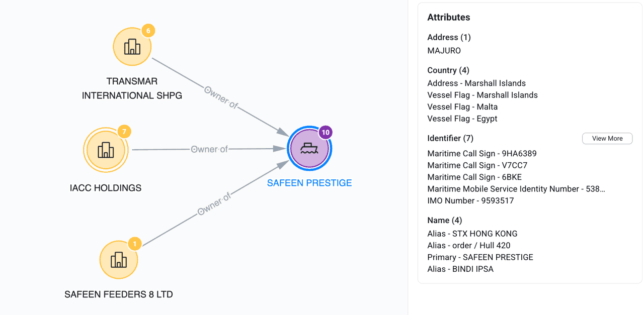Click the Identifier (7) section heading
The image size is (644, 315).
point(450,138)
